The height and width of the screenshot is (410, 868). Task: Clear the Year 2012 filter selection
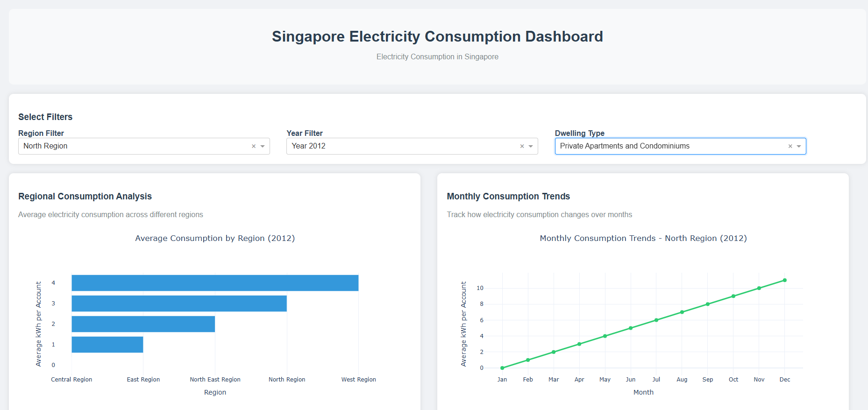pos(522,146)
